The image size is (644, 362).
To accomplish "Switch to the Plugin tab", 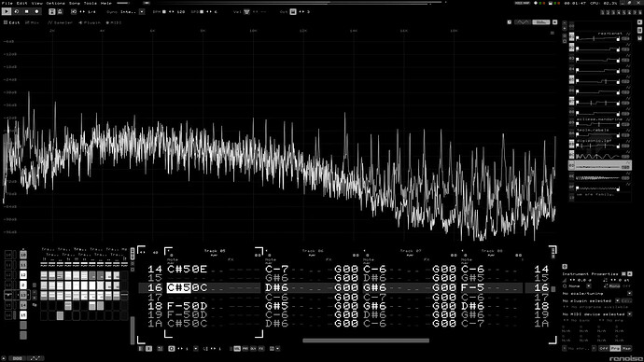I will [x=89, y=22].
